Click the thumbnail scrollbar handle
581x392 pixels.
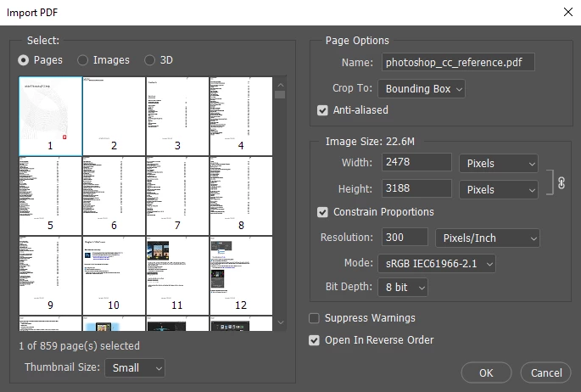(x=281, y=95)
